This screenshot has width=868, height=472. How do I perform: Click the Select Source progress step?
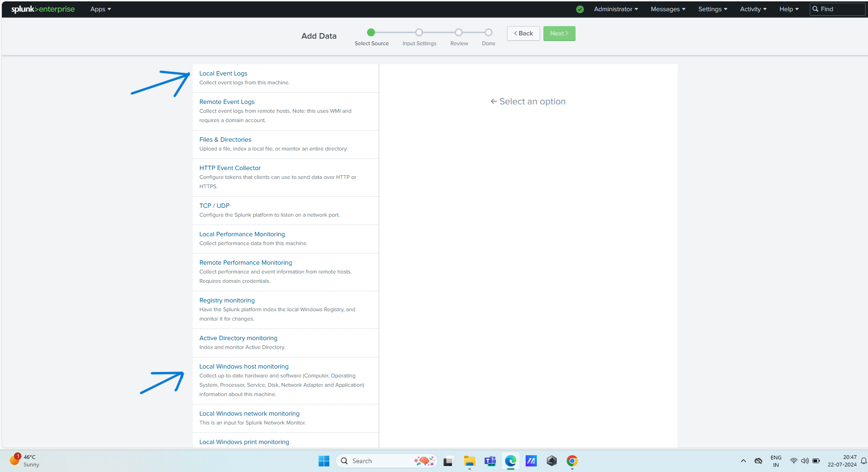pos(371,33)
